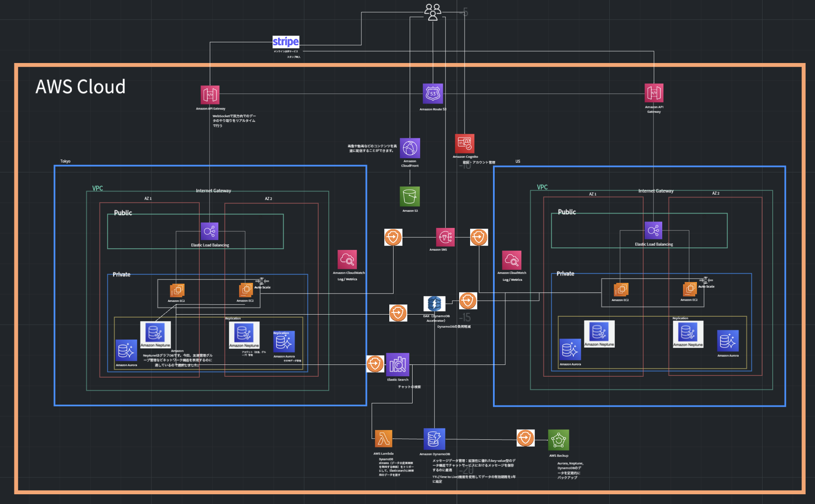Screen dimensions: 815x504
Task: Click the Amazon SNS icon
Action: coord(446,237)
